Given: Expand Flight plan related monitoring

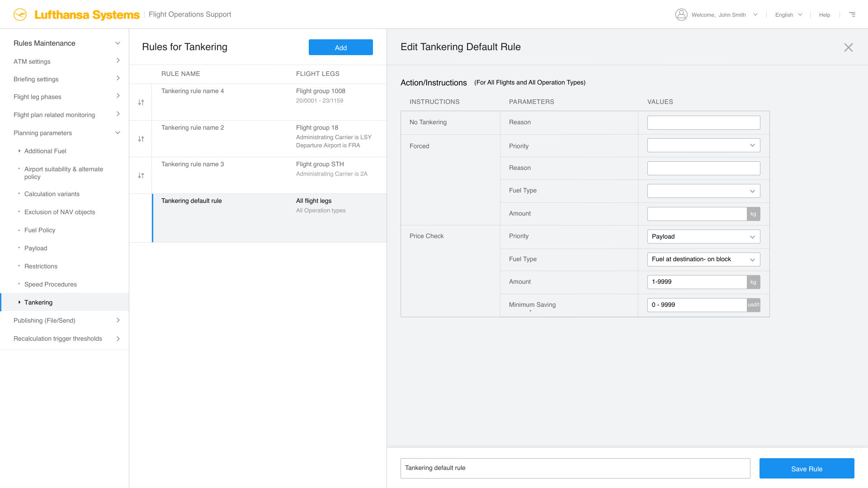Looking at the screenshot, I should (118, 114).
